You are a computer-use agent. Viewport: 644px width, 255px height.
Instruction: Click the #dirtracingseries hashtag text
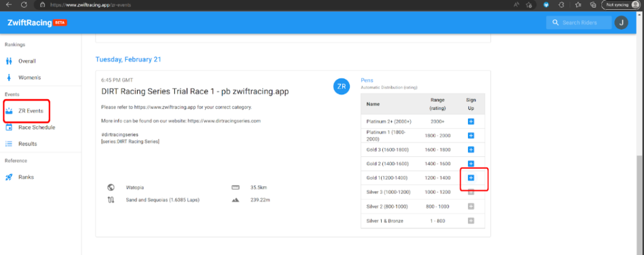point(119,134)
